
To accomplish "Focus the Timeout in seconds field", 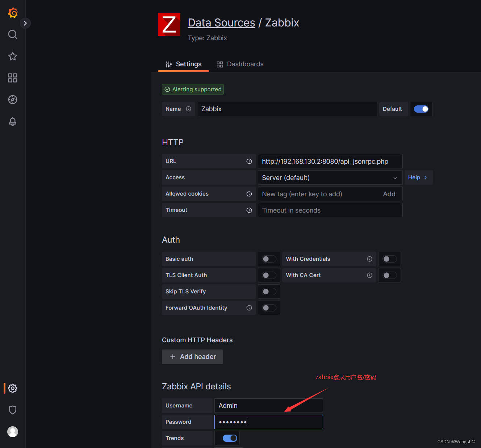I will point(330,210).
